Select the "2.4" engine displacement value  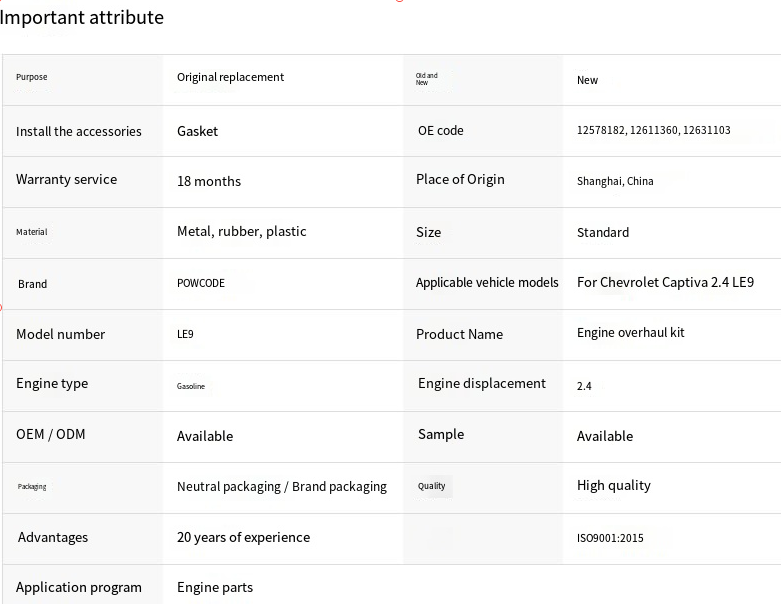(x=584, y=386)
